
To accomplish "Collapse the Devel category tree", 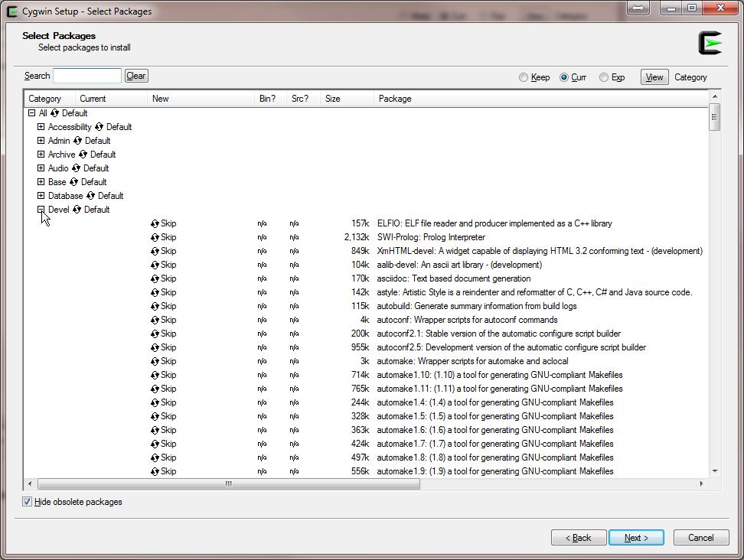I will tap(41, 209).
